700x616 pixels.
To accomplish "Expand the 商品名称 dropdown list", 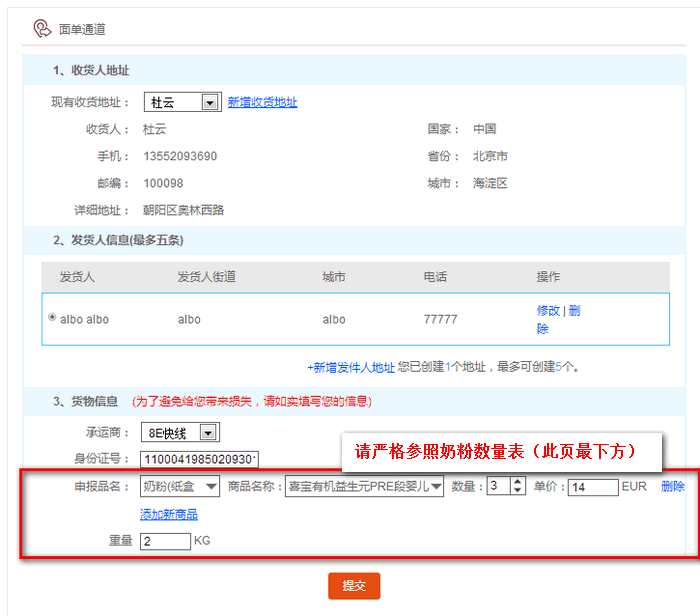I will point(437,487).
